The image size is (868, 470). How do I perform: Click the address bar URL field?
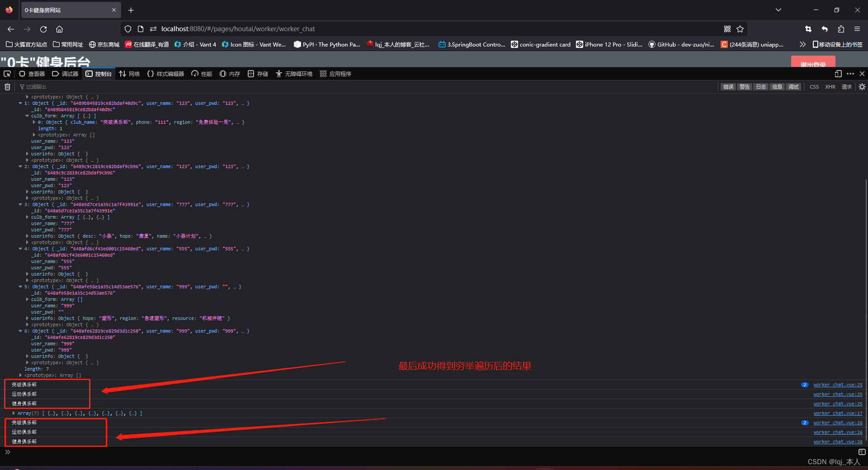click(x=434, y=29)
